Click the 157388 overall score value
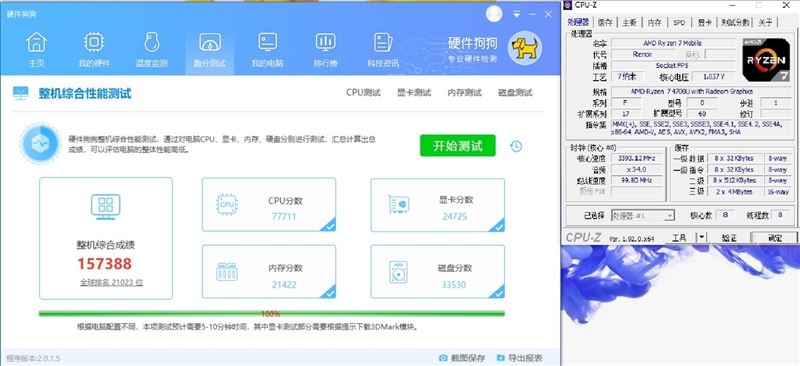This screenshot has height=366, width=800. [x=105, y=264]
